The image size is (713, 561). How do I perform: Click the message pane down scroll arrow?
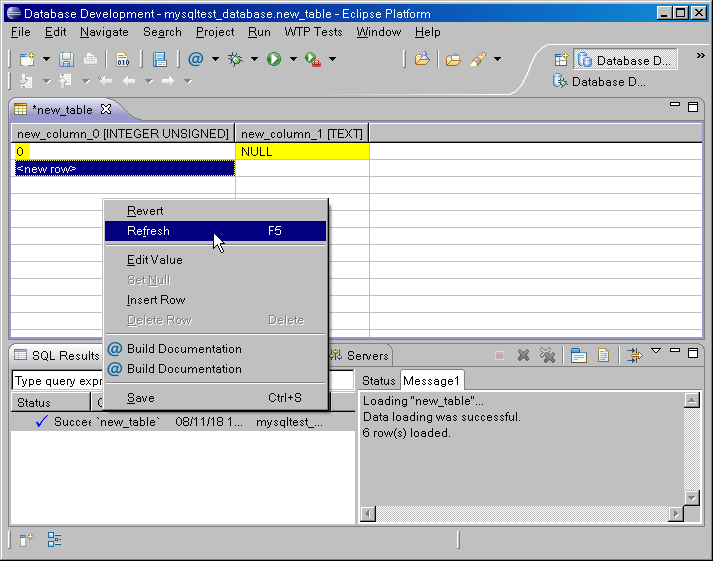691,497
